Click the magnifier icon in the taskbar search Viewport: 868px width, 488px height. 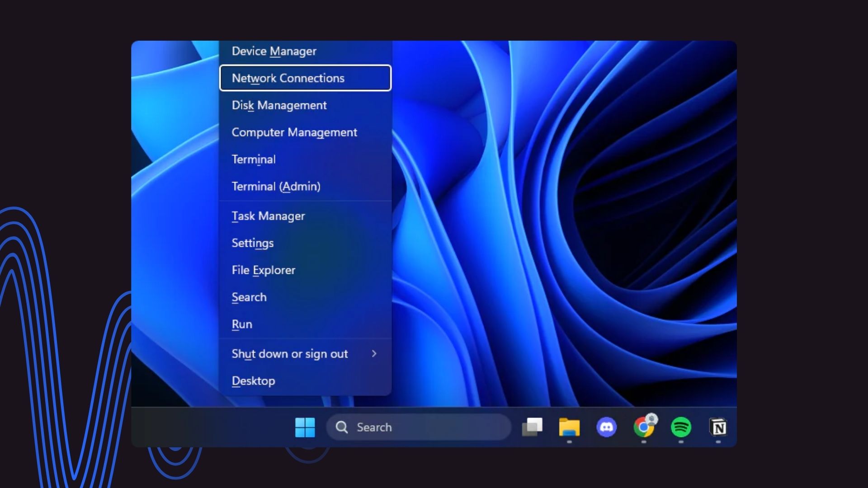coord(342,427)
